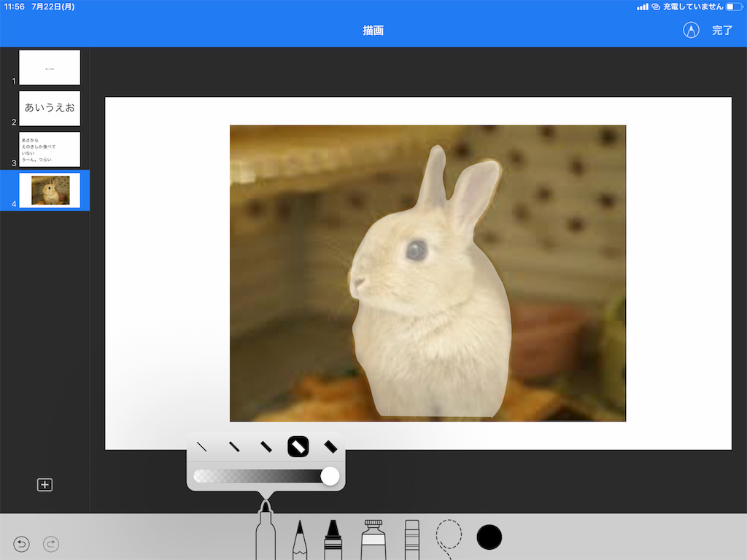Image resolution: width=747 pixels, height=560 pixels.
Task: Select the eraser tool
Action: point(412,540)
